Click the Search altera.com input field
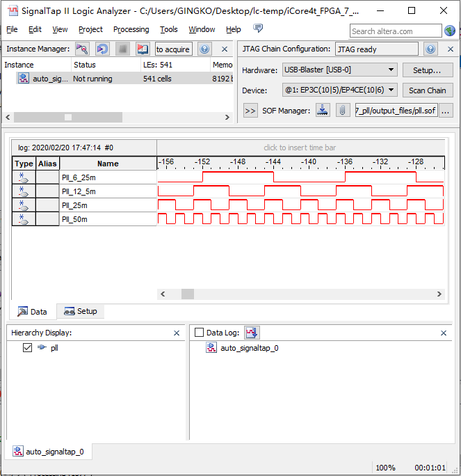This screenshot has width=461, height=476. pos(395,31)
